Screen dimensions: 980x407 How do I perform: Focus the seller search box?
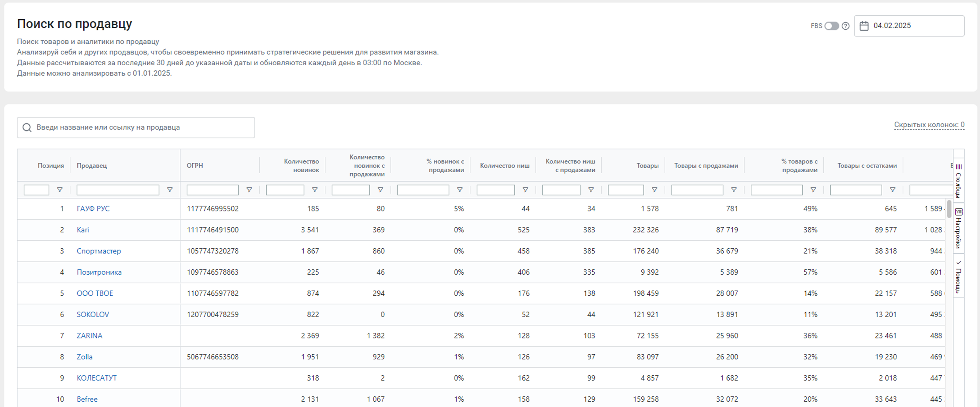(x=136, y=128)
